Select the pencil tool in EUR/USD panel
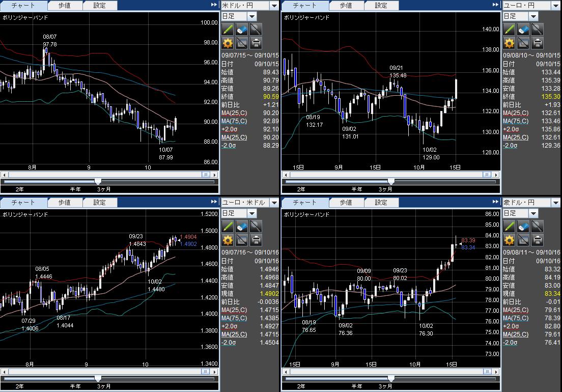 click(228, 227)
